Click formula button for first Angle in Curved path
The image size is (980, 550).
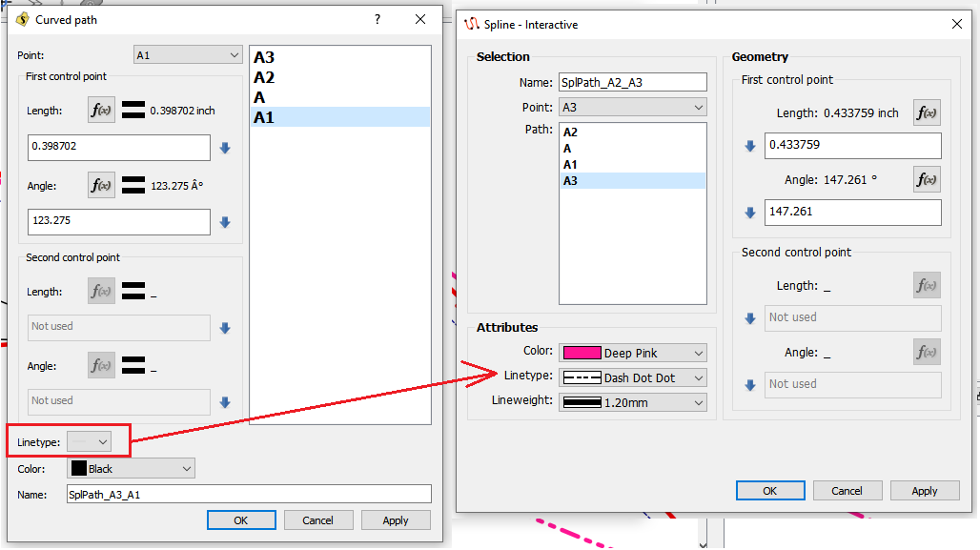click(101, 186)
